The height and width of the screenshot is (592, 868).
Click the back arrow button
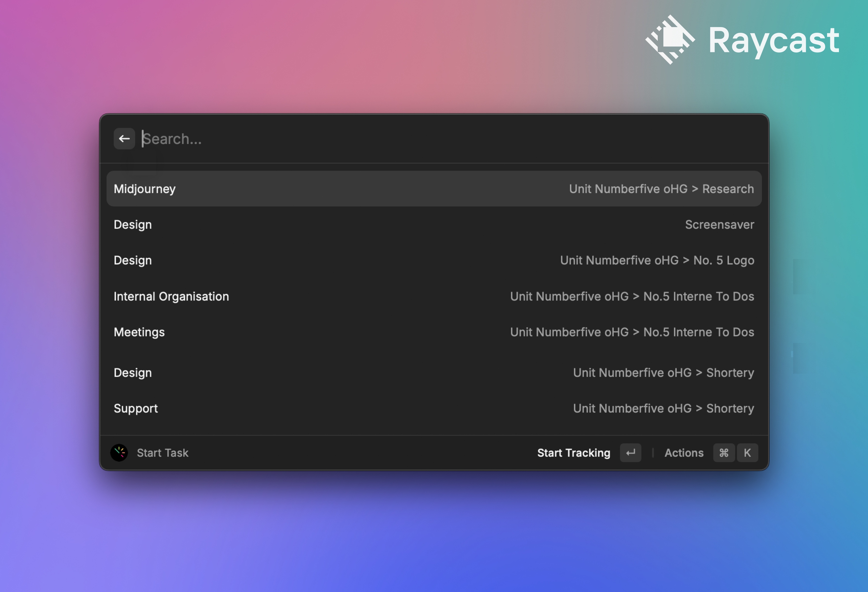pos(124,139)
